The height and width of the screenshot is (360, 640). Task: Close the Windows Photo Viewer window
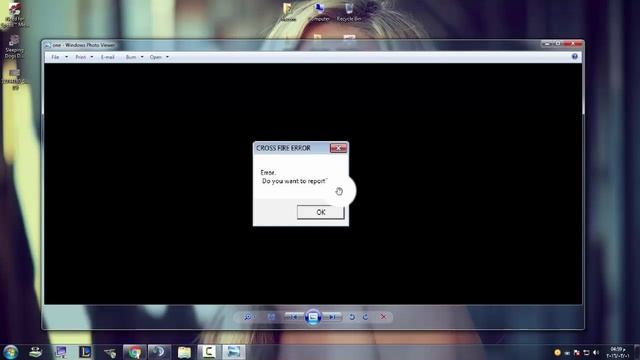click(x=573, y=44)
